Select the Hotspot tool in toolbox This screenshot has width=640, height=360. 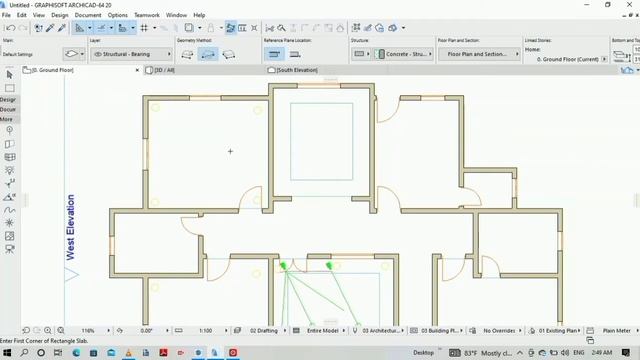pos(9,223)
